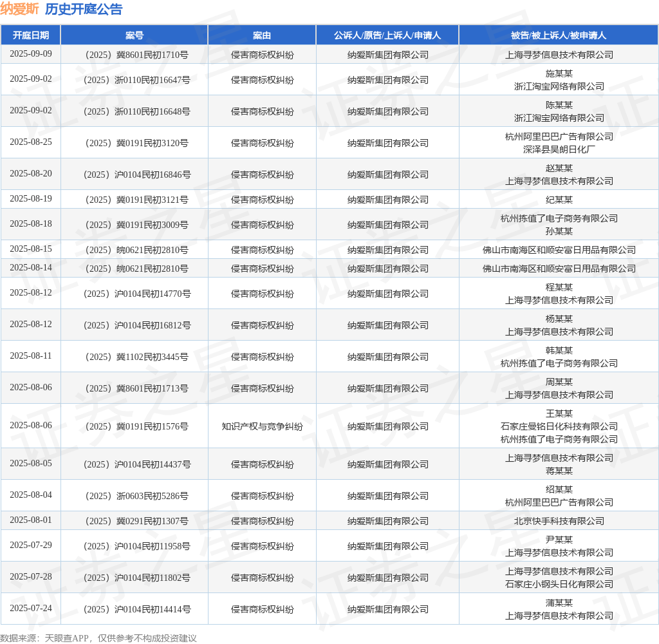Click defendant 石家庄小钢头日化有限公司
Image resolution: width=659 pixels, height=644 pixels.
coord(559,584)
